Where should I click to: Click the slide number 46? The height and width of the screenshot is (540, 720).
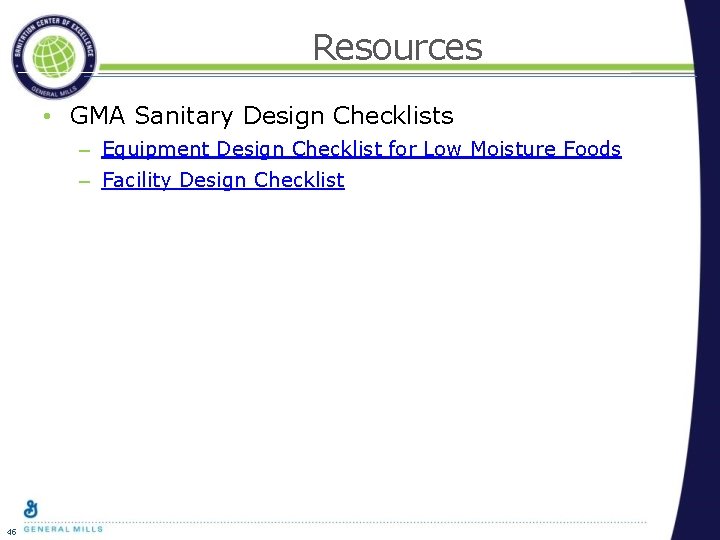pyautogui.click(x=10, y=530)
